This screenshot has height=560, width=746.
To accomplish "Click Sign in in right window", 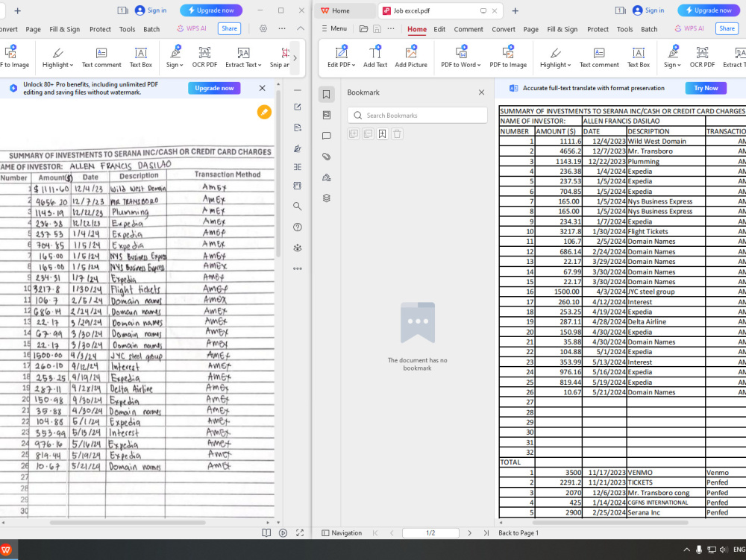I will coord(648,10).
